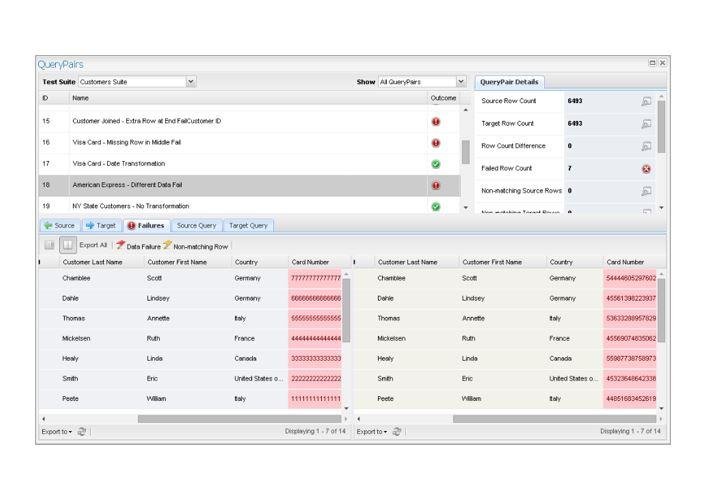The width and height of the screenshot is (710, 497).
Task: Refresh the left failures grid
Action: tap(82, 432)
